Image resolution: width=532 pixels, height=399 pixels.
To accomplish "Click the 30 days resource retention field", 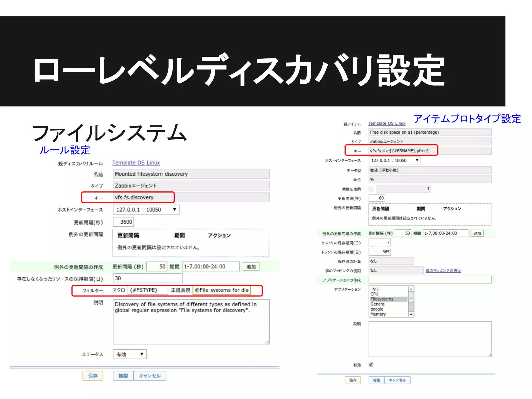I will [148, 278].
